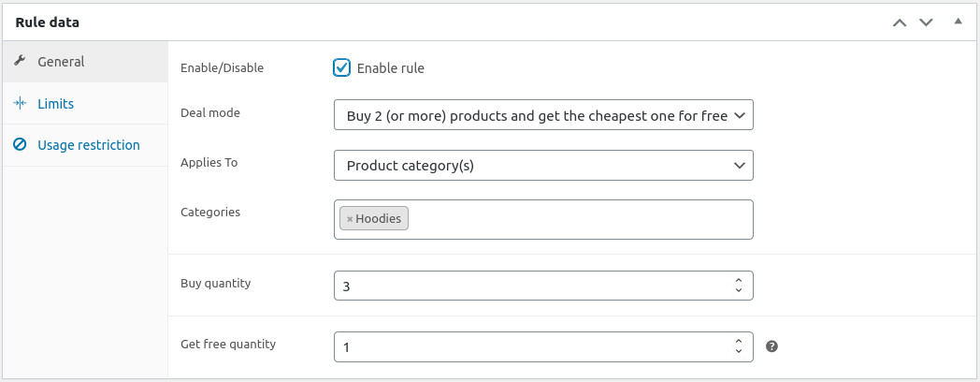This screenshot has height=382, width=980.
Task: Click the Enable rule label text
Action: coord(390,68)
